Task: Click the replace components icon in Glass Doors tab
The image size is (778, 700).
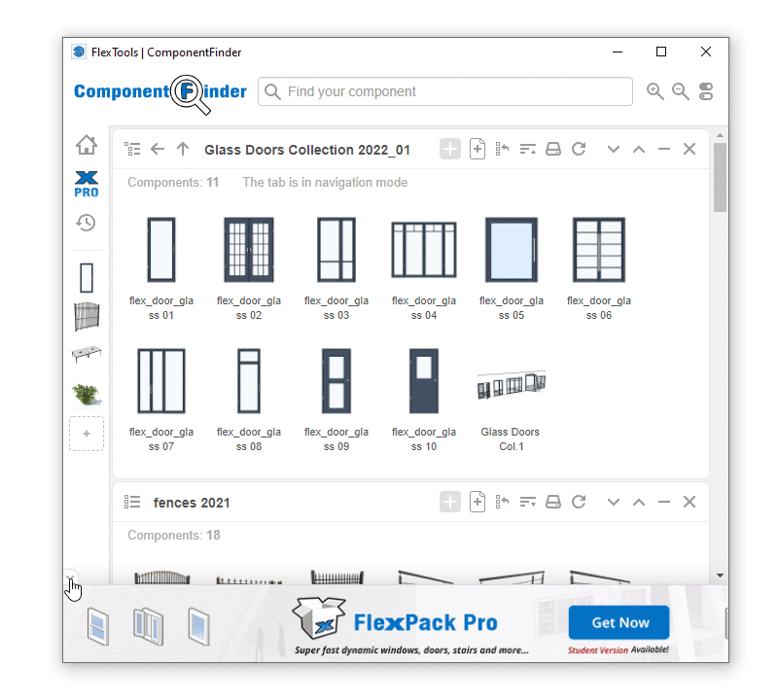Action: (x=502, y=149)
